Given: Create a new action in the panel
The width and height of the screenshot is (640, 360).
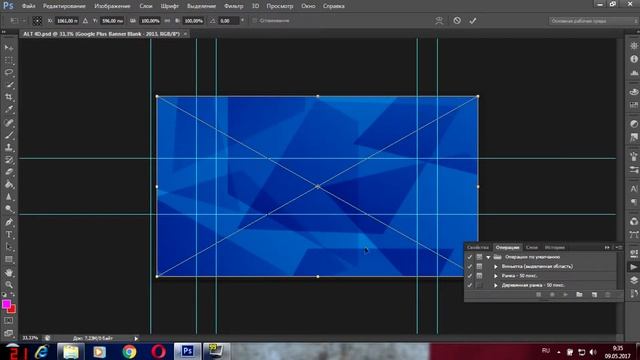Looking at the screenshot, I should point(594,294).
